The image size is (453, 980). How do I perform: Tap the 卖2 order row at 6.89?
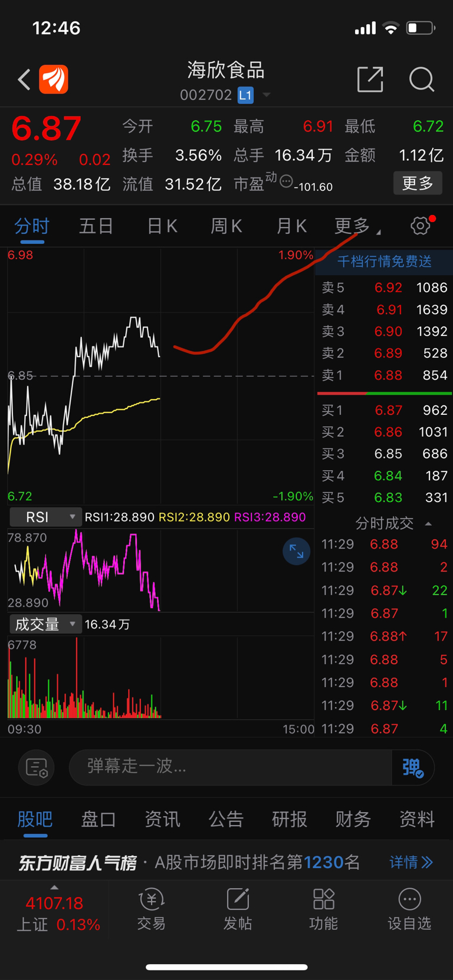(x=384, y=353)
